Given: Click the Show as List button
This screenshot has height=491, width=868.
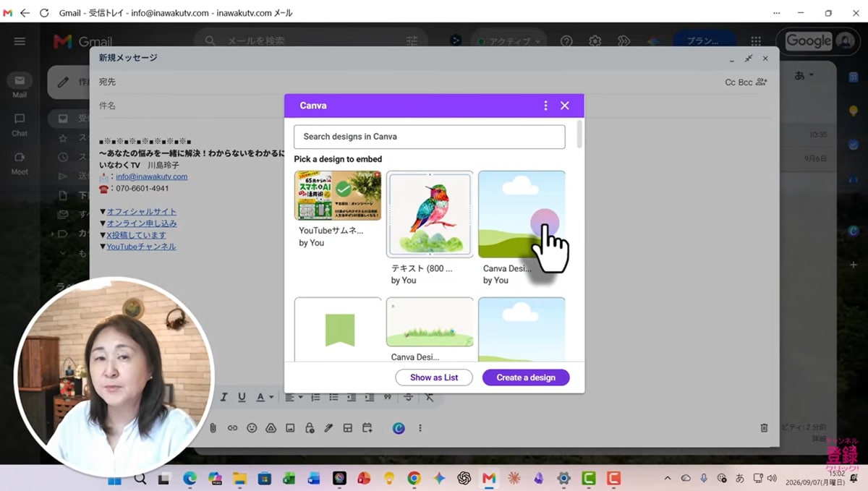Looking at the screenshot, I should click(x=434, y=377).
